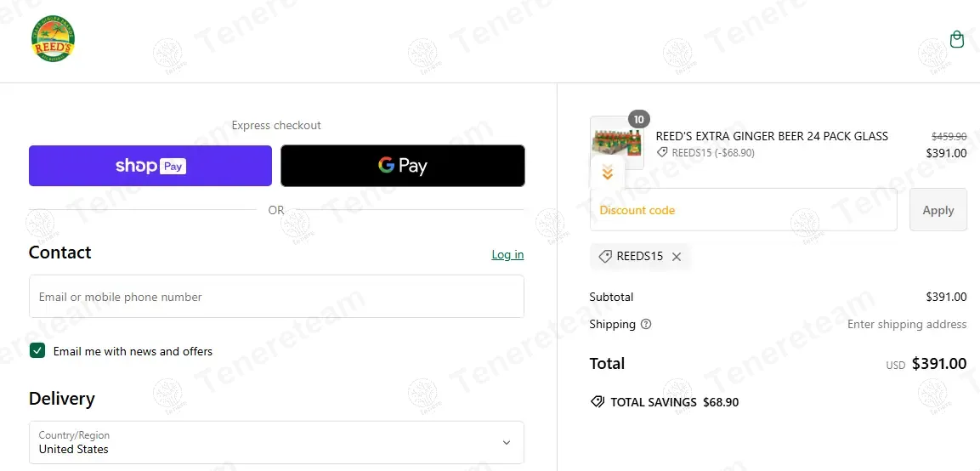Click the discount tag icon under product name
The width and height of the screenshot is (980, 471).
pos(662,153)
